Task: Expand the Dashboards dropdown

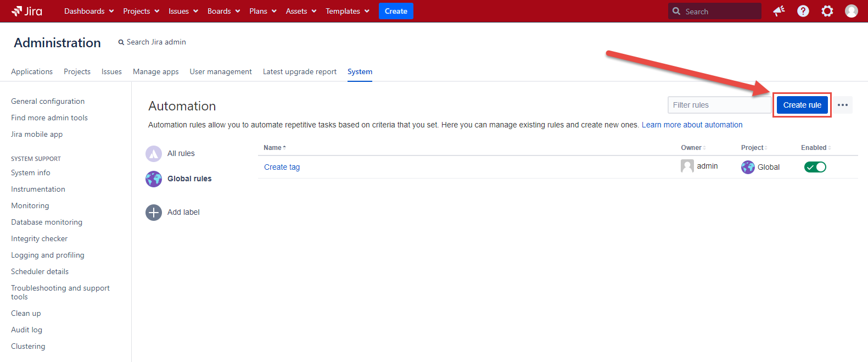Action: pos(89,11)
